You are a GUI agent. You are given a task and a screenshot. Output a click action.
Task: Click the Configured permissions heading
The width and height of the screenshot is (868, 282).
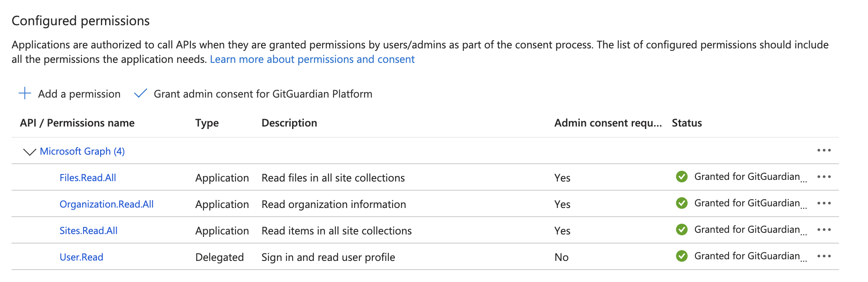click(81, 21)
